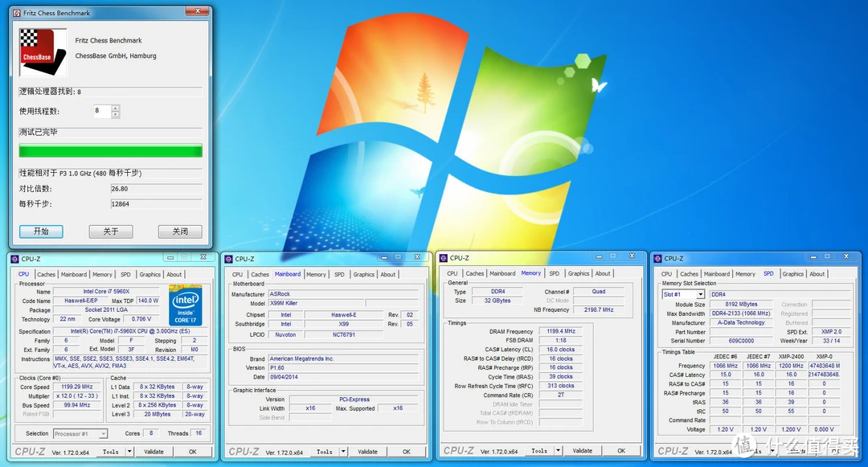Click the memory size value 32 GBytes

tap(497, 301)
